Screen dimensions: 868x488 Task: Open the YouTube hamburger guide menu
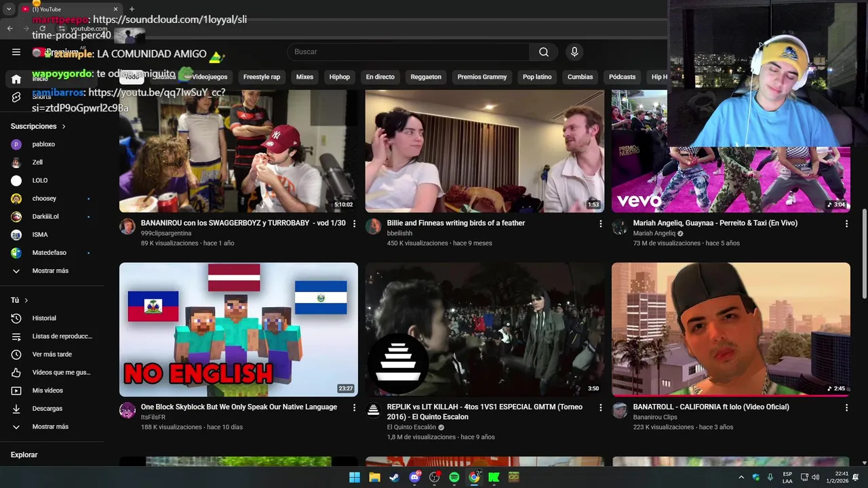click(16, 52)
